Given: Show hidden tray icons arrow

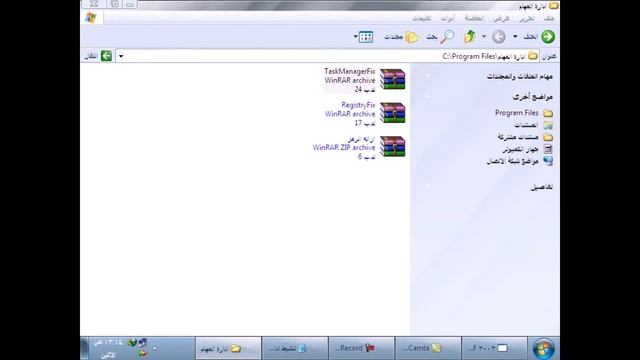Looking at the screenshot, I should click(x=154, y=349).
